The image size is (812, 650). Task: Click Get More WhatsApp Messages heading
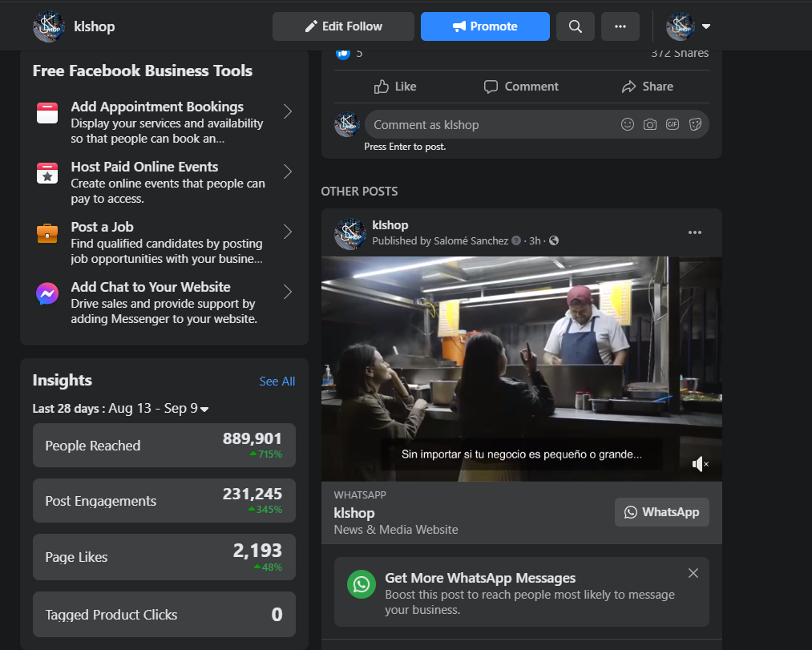click(x=480, y=578)
